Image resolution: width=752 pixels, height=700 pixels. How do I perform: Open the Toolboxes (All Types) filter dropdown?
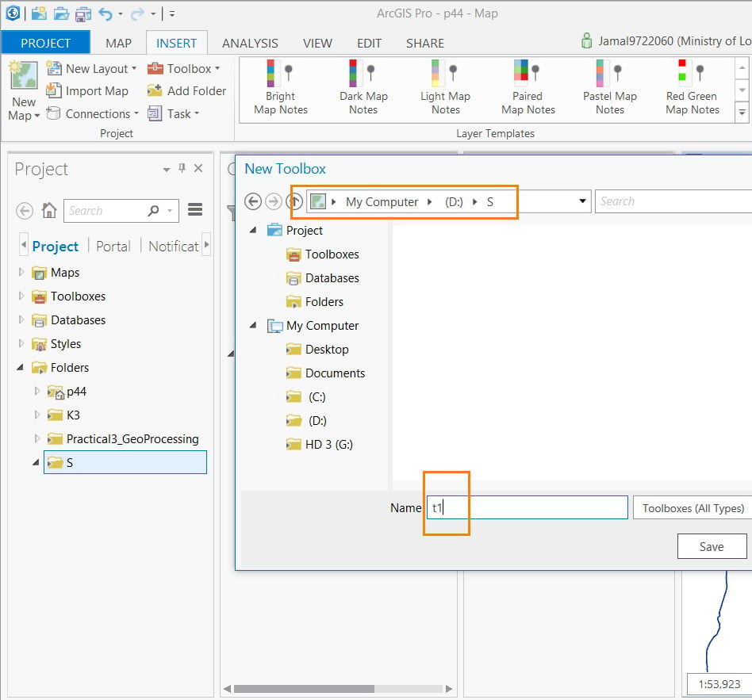click(693, 507)
